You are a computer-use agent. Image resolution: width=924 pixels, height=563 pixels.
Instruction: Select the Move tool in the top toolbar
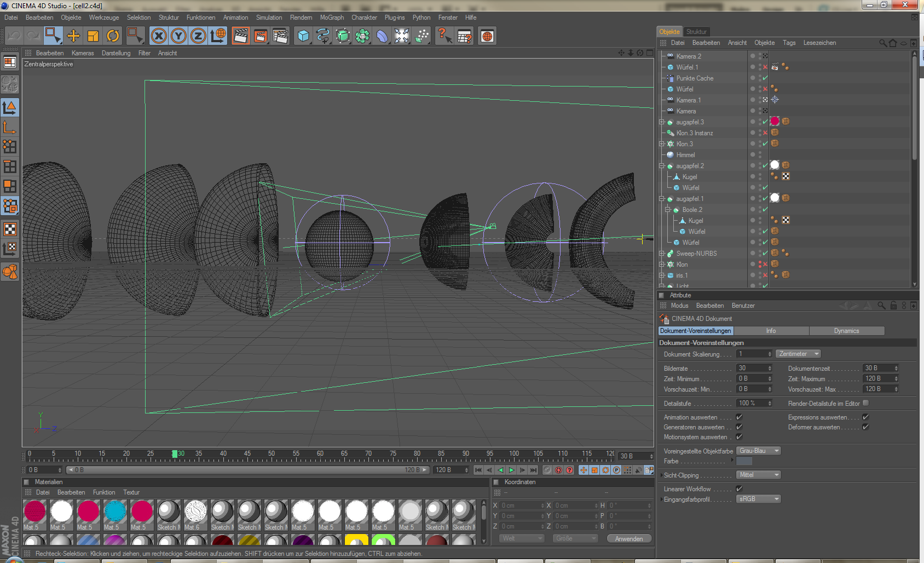coord(73,36)
